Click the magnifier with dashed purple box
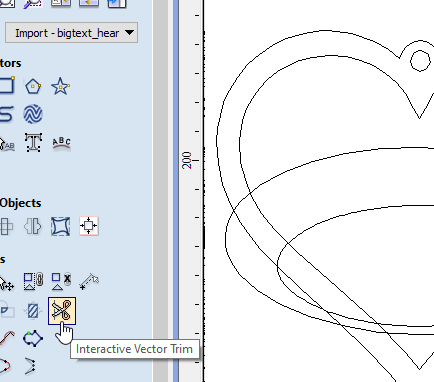434x382 pixels. pyautogui.click(x=33, y=4)
